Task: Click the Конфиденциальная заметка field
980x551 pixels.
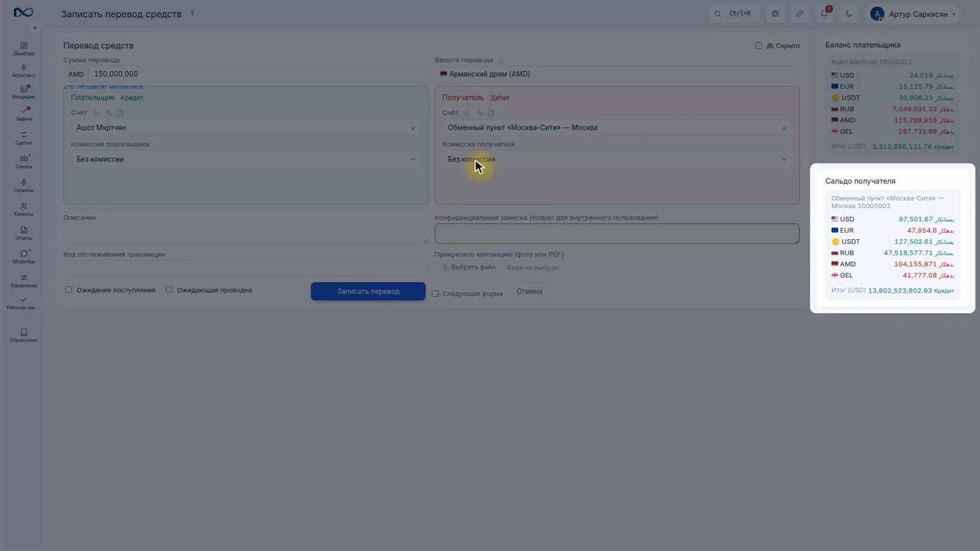Action: pos(617,234)
